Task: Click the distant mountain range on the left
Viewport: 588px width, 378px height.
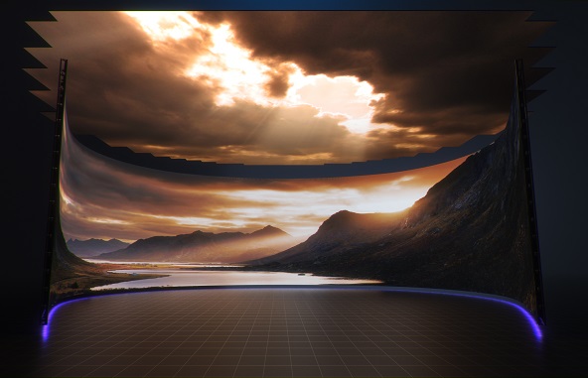Action: [97, 246]
